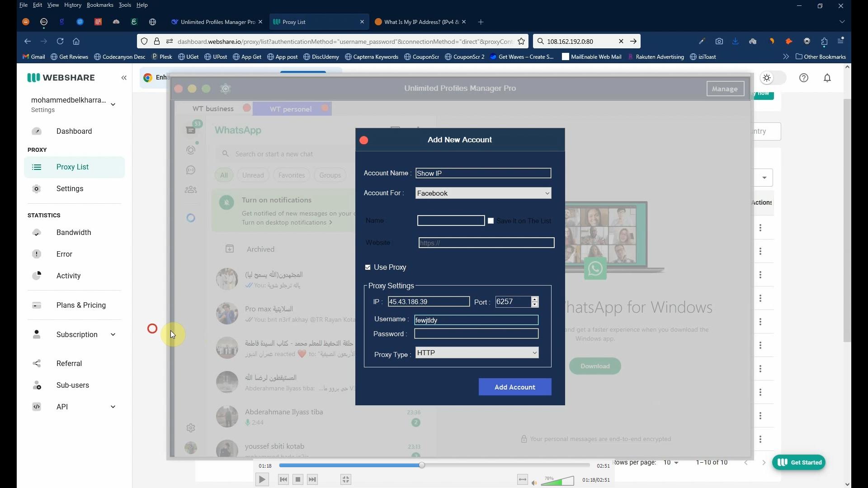Image resolution: width=868 pixels, height=488 pixels.
Task: Click the camera screenshot extension icon
Action: coord(719,41)
